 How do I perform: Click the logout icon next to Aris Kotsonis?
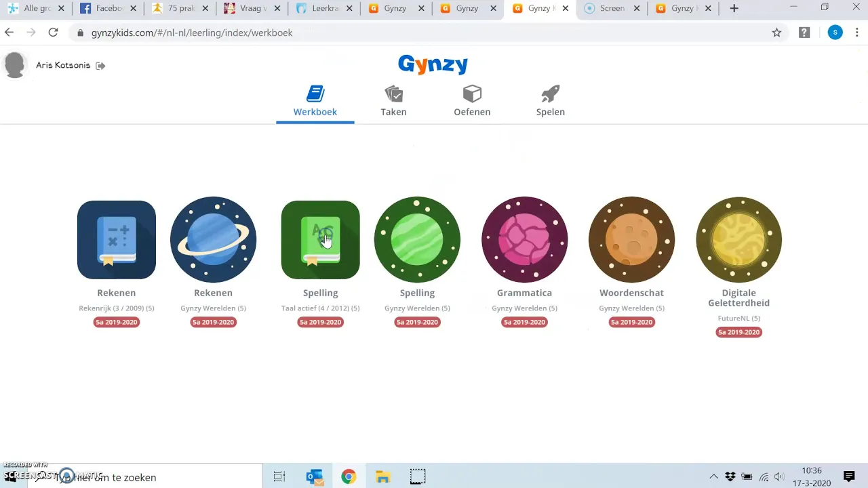click(x=100, y=66)
